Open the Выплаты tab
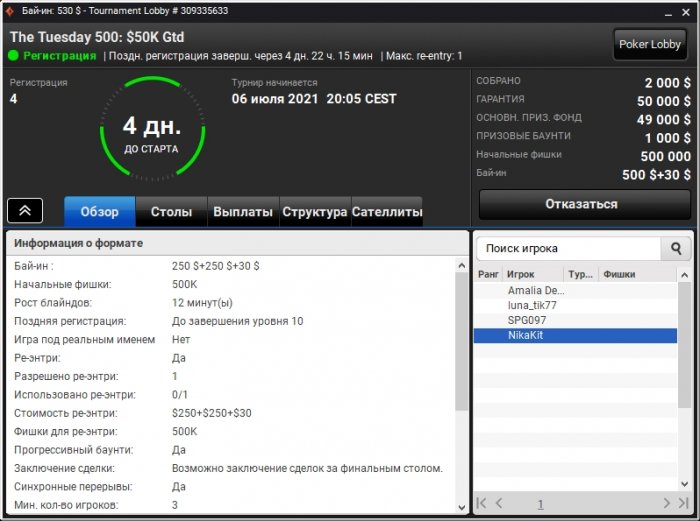Image resolution: width=700 pixels, height=521 pixels. 243,212
